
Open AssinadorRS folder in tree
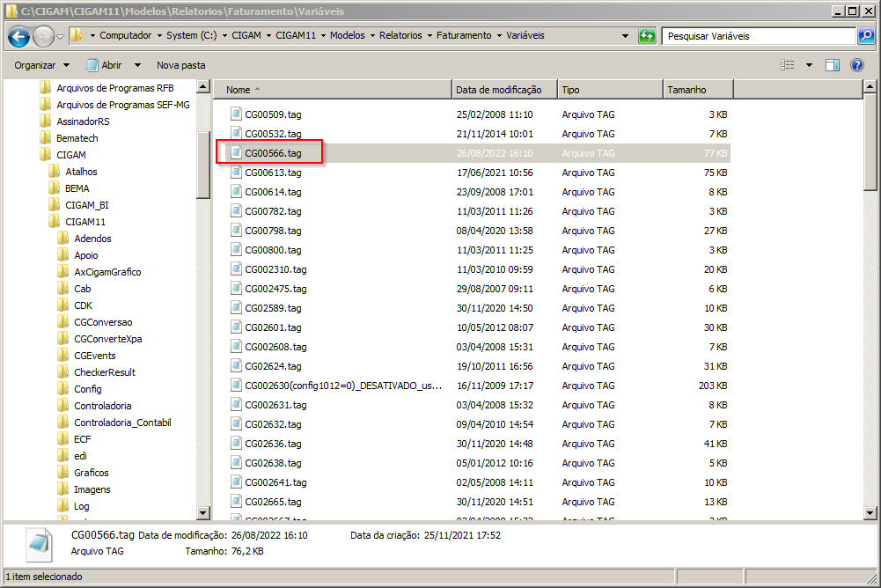point(83,121)
